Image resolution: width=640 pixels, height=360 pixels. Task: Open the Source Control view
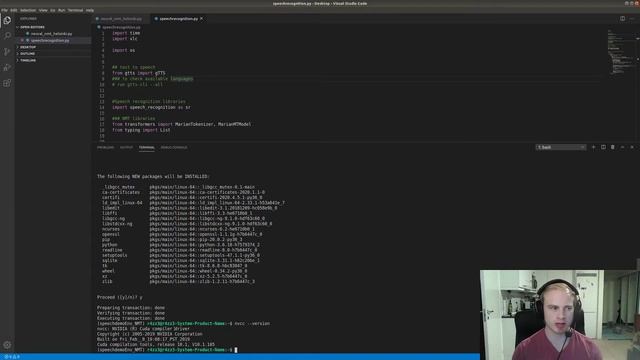[7, 51]
